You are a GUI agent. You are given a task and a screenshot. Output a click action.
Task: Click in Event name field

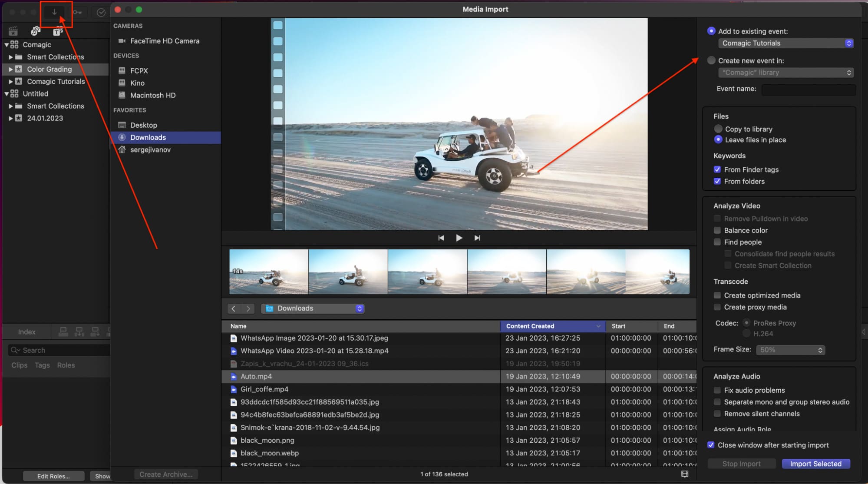809,89
